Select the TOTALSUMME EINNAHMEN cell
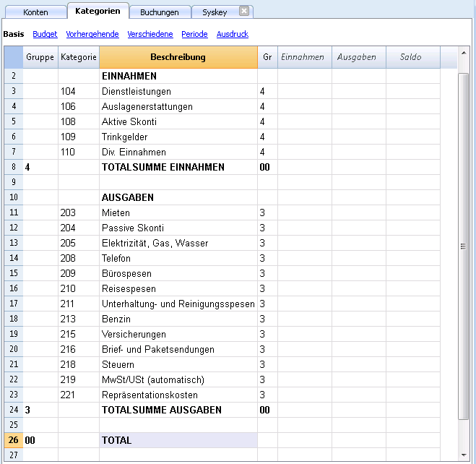476x464 pixels. click(x=178, y=167)
